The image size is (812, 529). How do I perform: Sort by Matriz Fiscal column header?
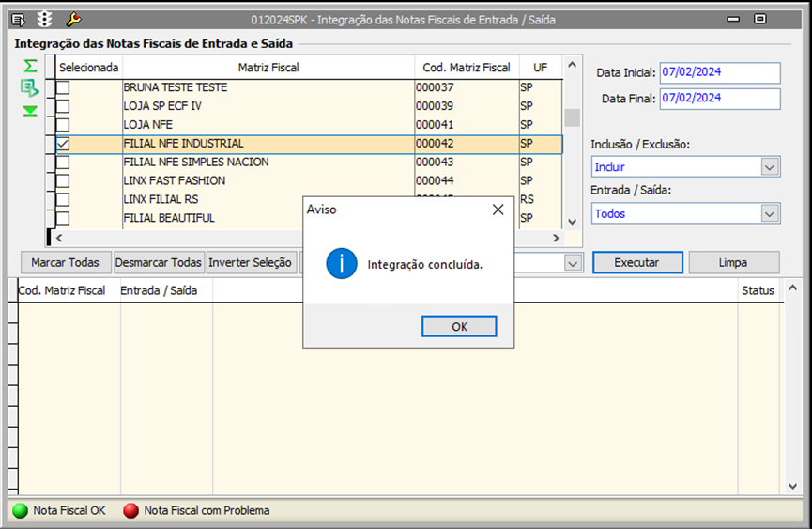(268, 68)
